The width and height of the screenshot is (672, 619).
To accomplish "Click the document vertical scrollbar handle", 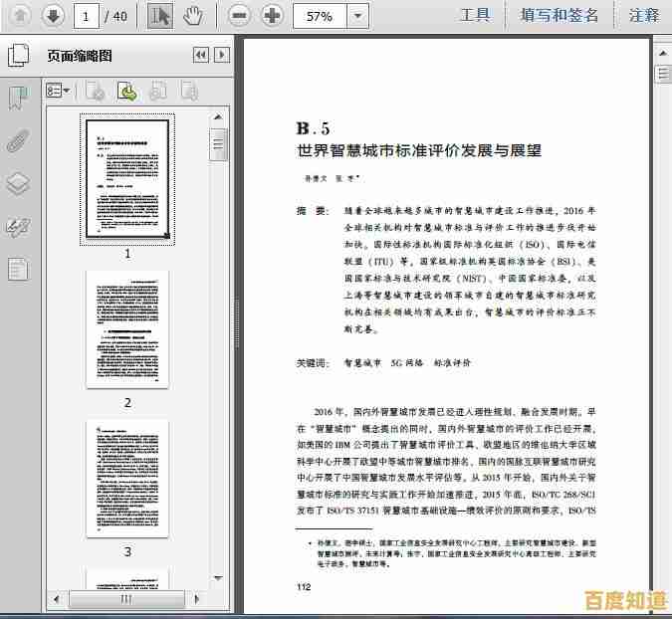I will (x=663, y=74).
